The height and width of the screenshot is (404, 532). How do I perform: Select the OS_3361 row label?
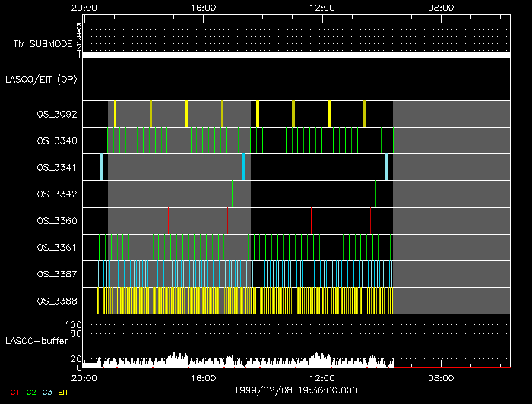click(x=57, y=248)
